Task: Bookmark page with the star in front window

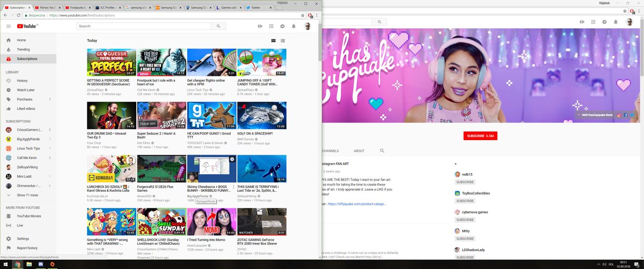Action: click(303, 16)
